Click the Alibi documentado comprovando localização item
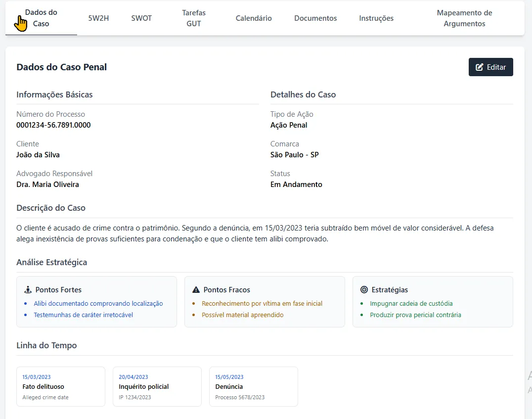The image size is (532, 419). (x=98, y=304)
